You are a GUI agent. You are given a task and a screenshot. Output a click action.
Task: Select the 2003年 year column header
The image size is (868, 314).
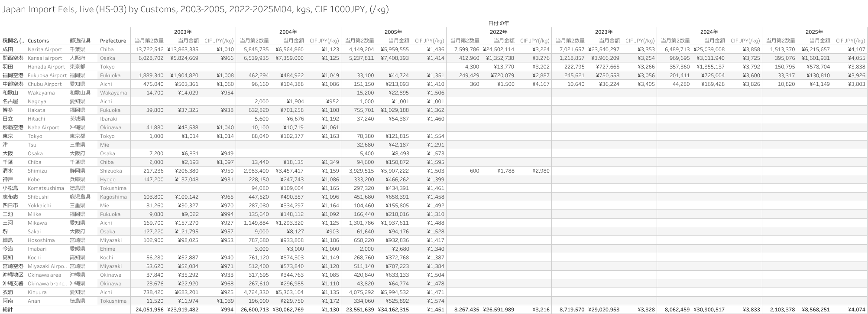pos(183,32)
